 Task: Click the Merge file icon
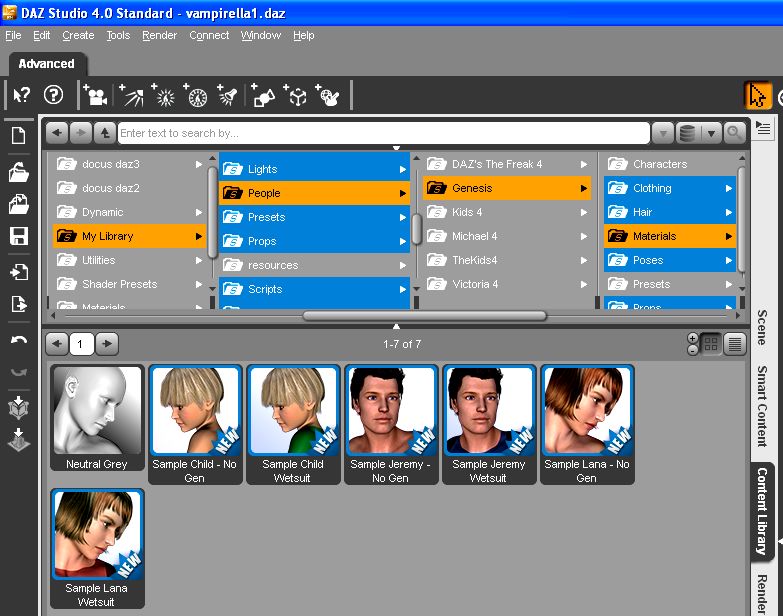(18, 204)
